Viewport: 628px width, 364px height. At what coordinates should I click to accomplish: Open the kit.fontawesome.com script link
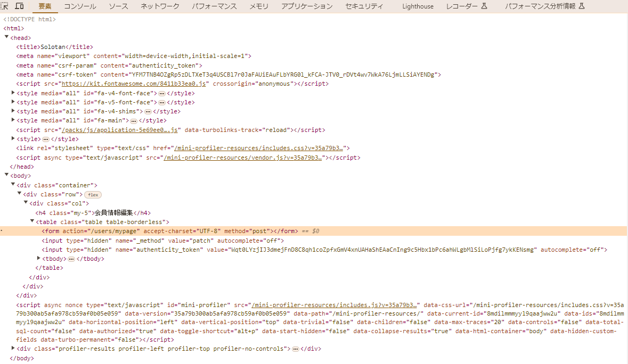[133, 84]
